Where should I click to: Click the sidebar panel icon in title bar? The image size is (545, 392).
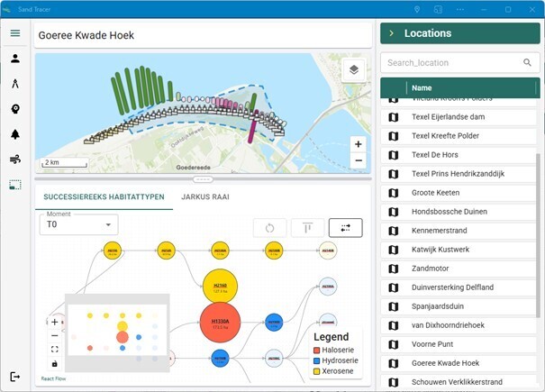438,9
